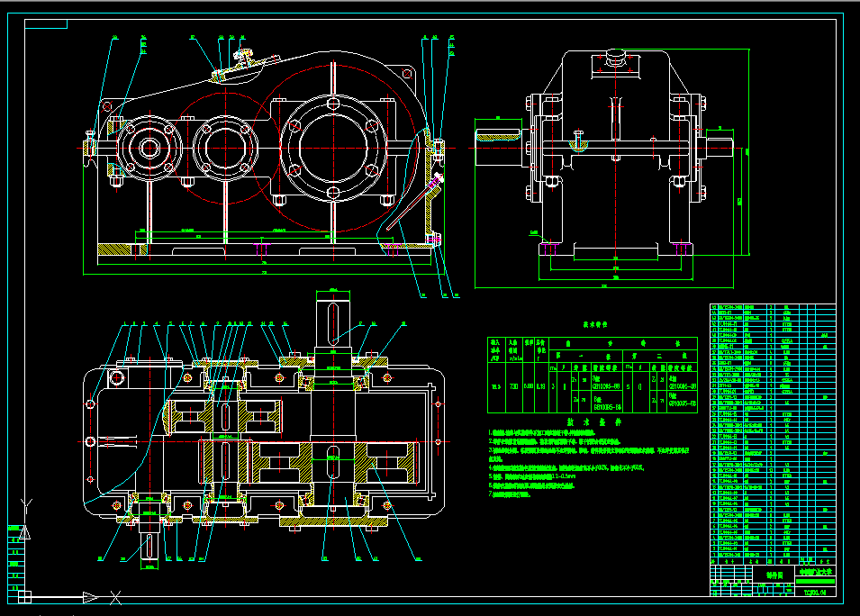Click the top row of the parts list
The width and height of the screenshot is (860, 616).
773,307
